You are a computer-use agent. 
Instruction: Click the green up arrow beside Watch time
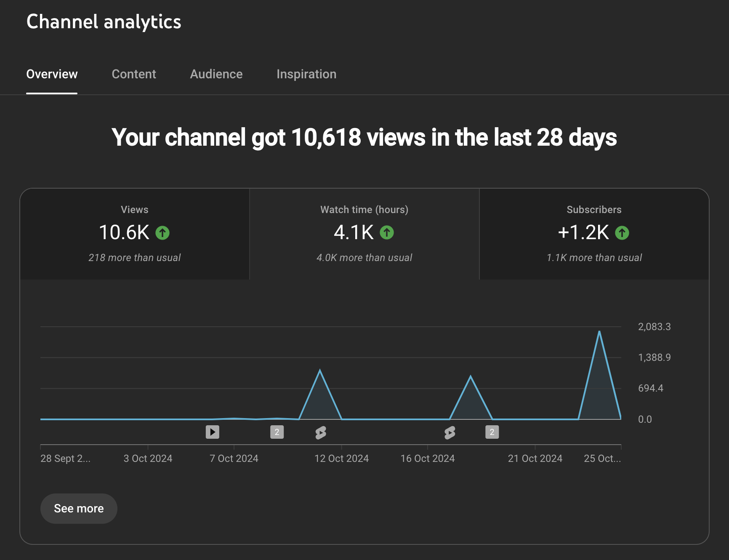[387, 232]
